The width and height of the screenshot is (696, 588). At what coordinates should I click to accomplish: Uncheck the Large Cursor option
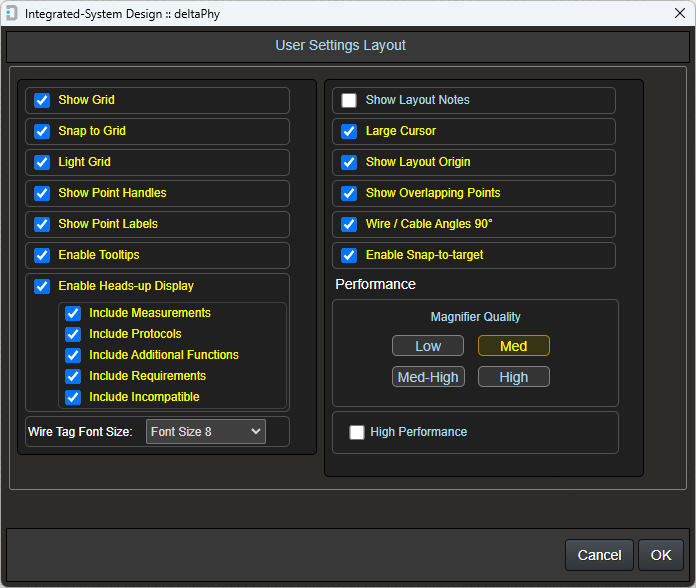click(349, 131)
